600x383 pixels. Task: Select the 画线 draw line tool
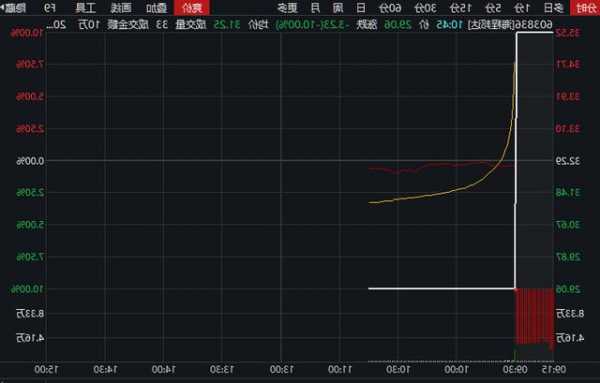pos(121,8)
